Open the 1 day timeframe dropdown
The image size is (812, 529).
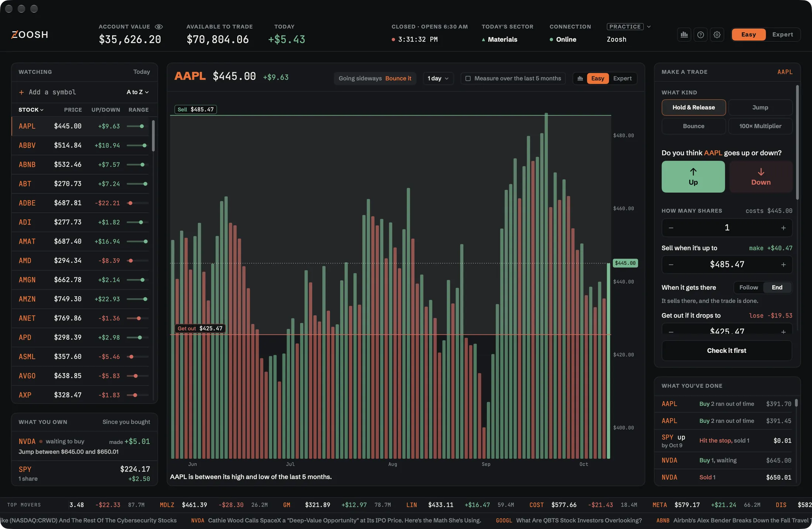(x=438, y=78)
